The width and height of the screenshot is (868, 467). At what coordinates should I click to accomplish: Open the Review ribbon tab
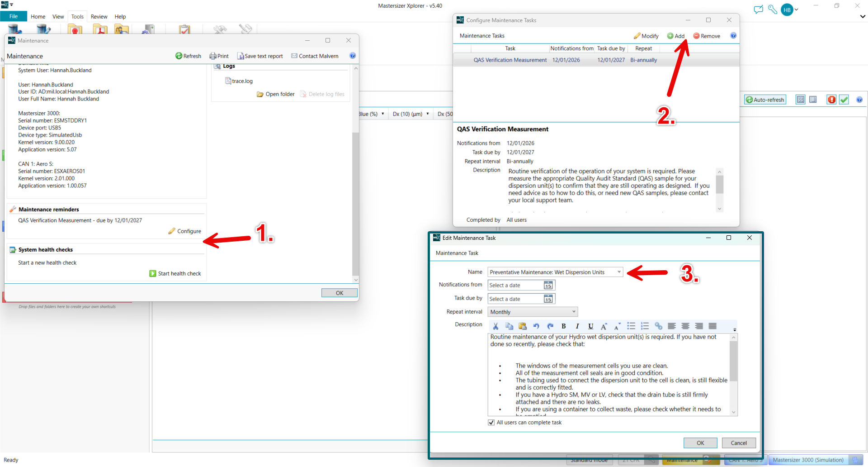tap(99, 17)
